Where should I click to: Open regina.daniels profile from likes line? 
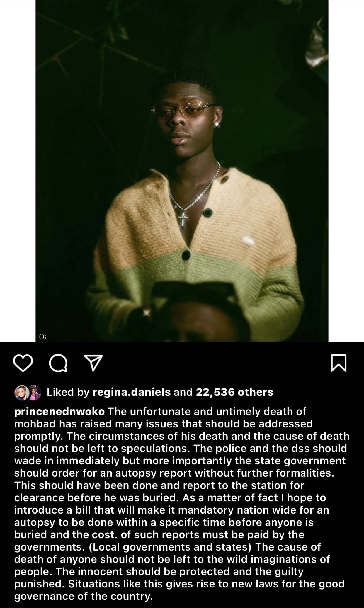pos(132,392)
